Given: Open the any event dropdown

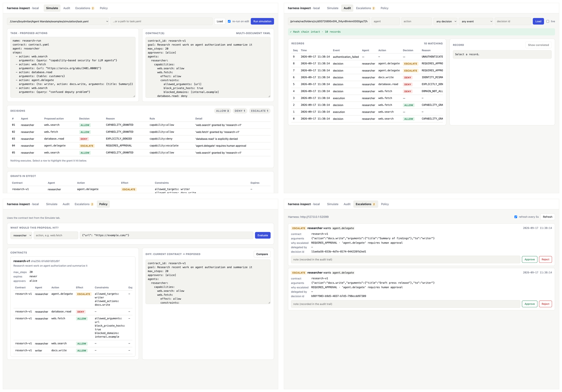Looking at the screenshot, I should pyautogui.click(x=476, y=21).
